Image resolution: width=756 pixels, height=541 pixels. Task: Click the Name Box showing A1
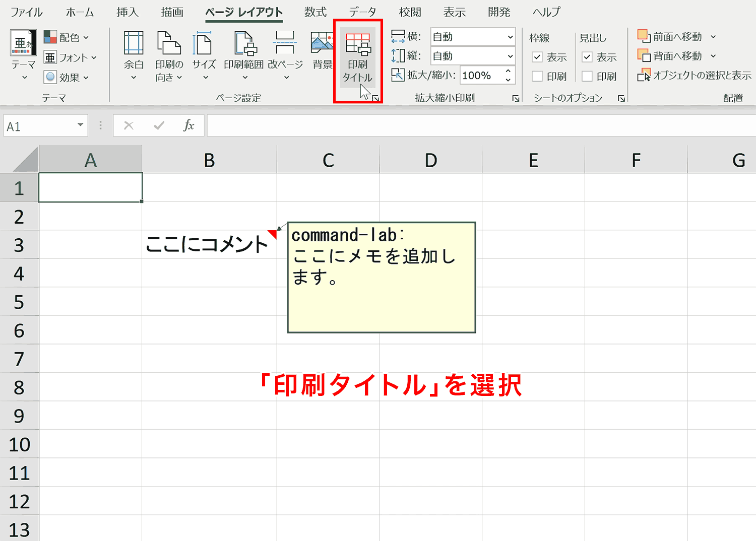pyautogui.click(x=39, y=126)
